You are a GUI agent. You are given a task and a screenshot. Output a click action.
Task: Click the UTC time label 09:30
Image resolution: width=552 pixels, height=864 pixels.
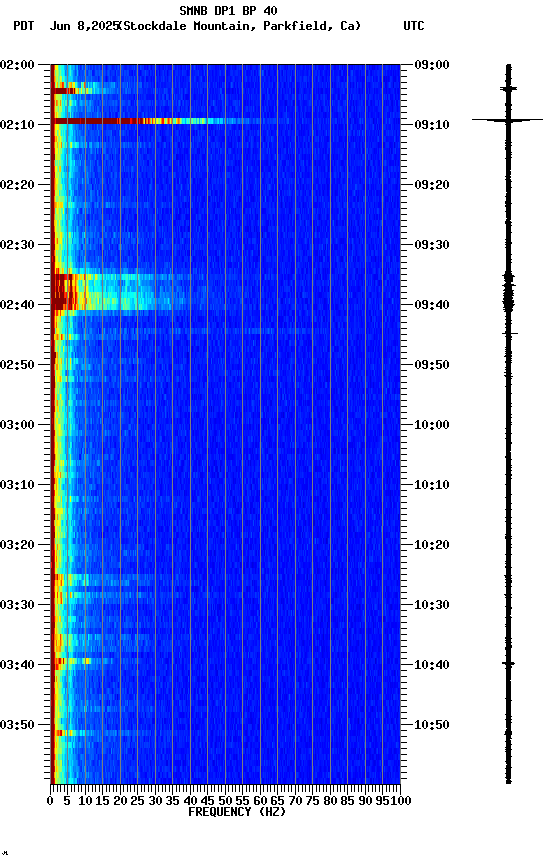[432, 245]
